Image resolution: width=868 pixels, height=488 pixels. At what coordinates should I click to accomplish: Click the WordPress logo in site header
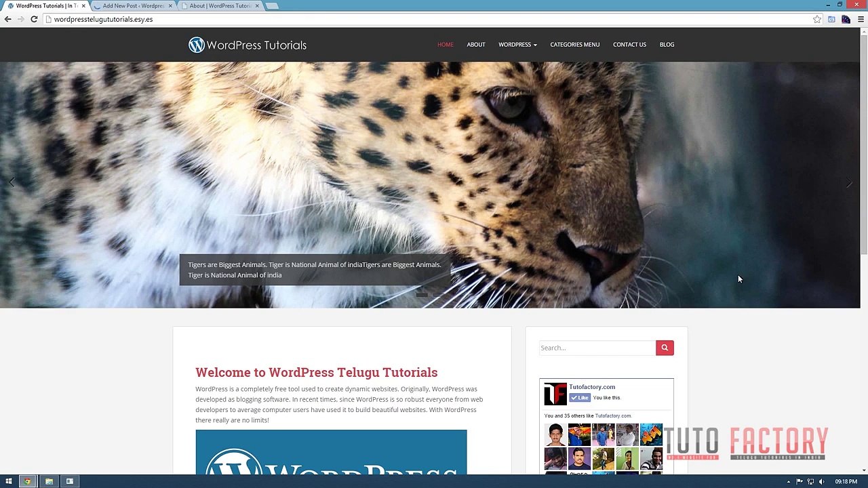(197, 45)
